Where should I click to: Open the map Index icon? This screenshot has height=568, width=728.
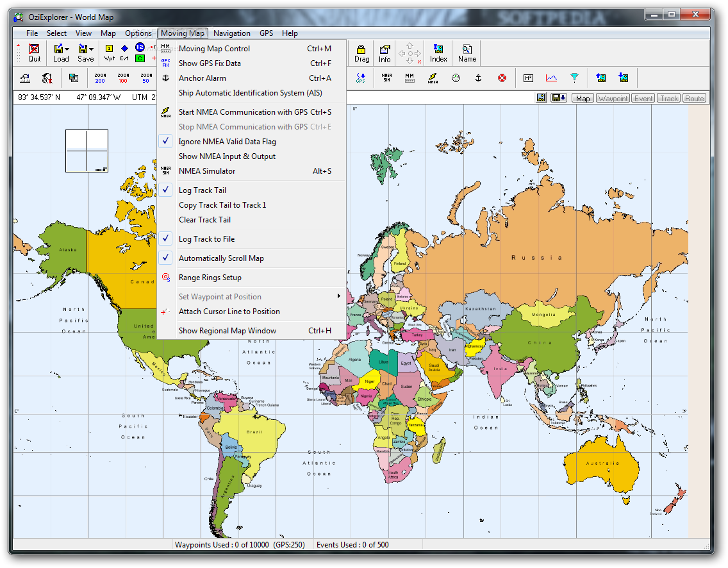click(x=438, y=53)
